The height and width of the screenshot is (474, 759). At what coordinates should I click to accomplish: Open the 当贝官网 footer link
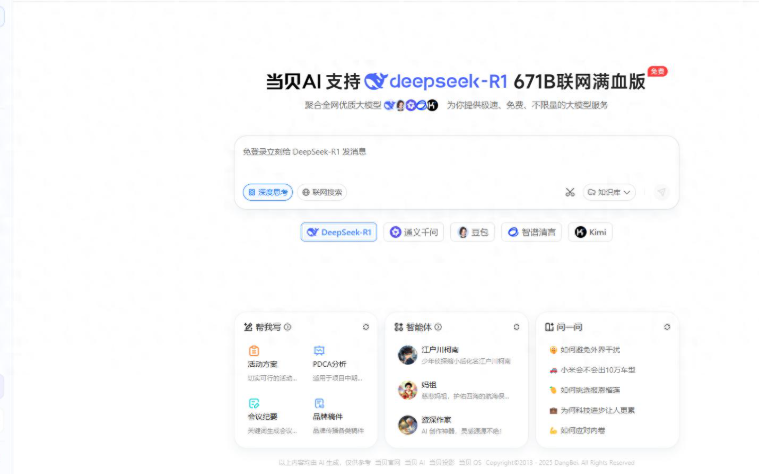388,463
